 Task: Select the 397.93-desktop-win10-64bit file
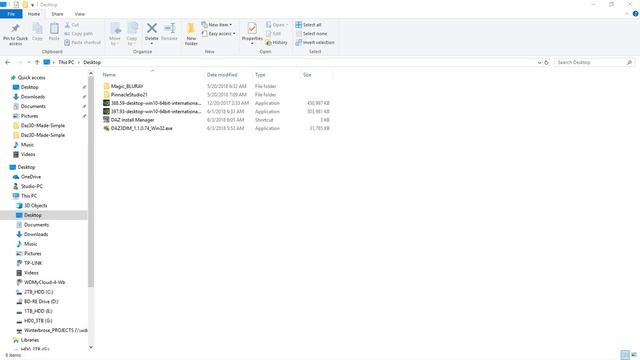pyautogui.click(x=156, y=111)
